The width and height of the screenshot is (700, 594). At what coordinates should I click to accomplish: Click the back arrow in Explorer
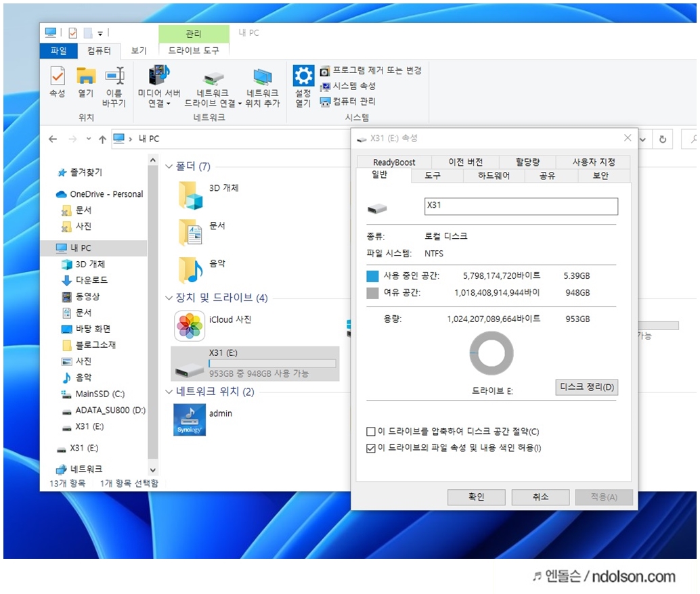53,139
